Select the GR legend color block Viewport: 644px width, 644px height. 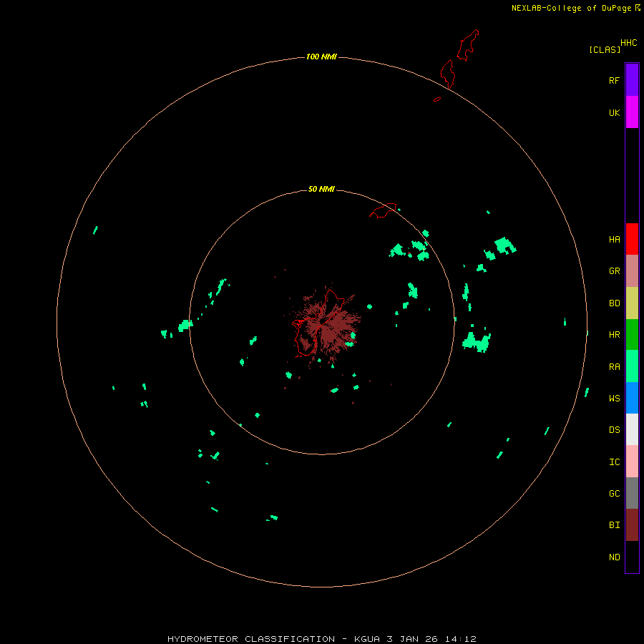click(632, 271)
